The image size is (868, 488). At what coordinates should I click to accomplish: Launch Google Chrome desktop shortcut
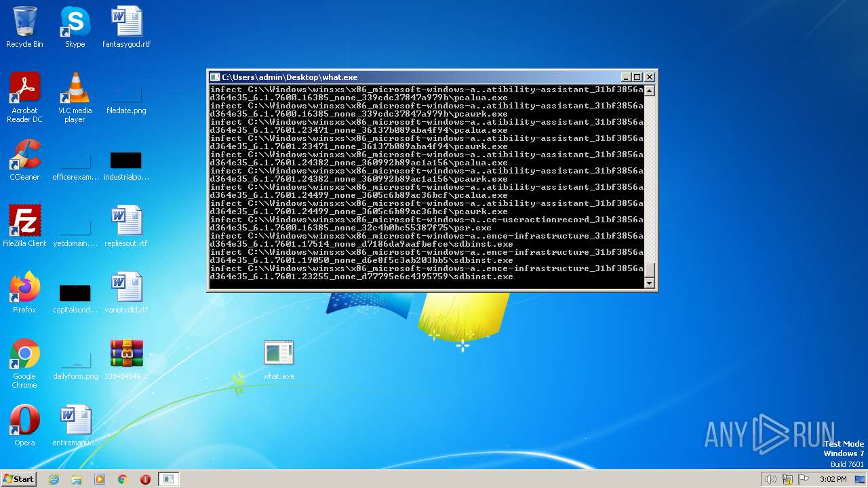coord(24,363)
